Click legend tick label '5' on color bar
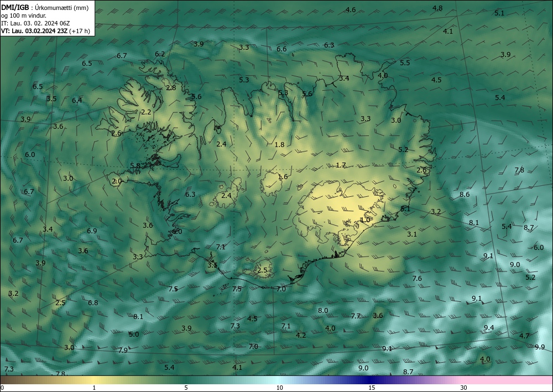This screenshot has height=392, width=553. tap(186, 388)
